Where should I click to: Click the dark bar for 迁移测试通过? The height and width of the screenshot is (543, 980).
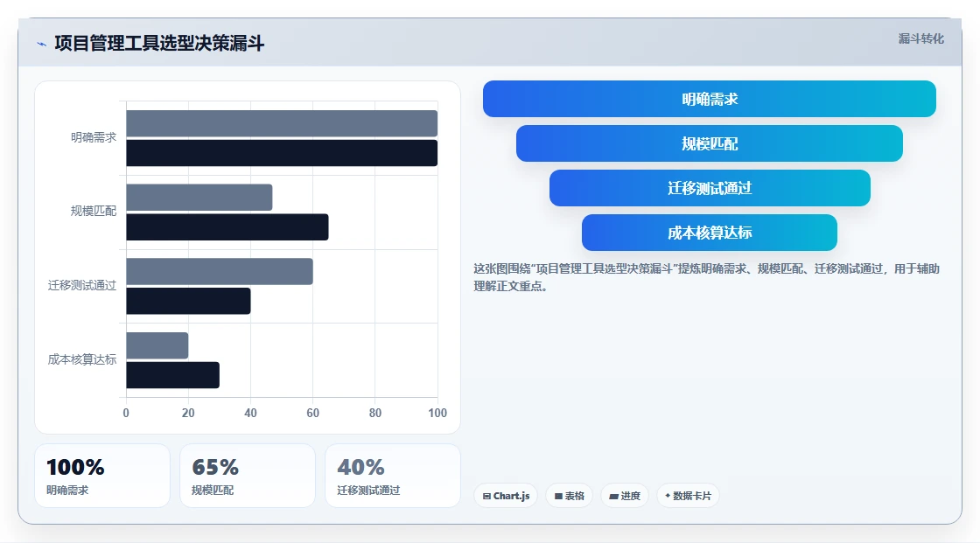[188, 301]
